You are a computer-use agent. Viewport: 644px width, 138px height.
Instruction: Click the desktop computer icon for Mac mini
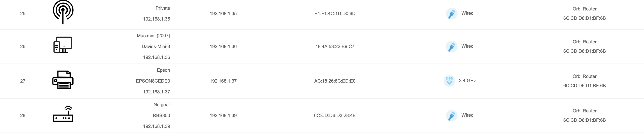point(63,45)
